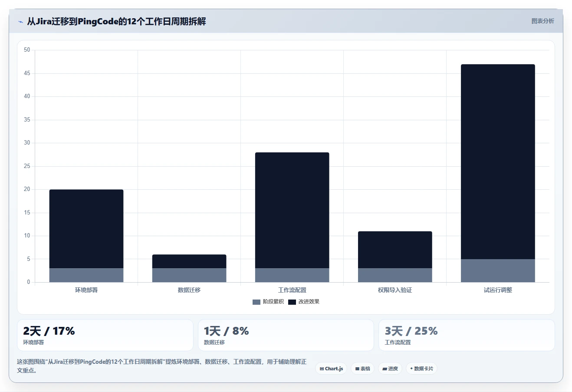The width and height of the screenshot is (572, 392).
Task: Select the 1天 / 8% stat card
Action: 286,335
